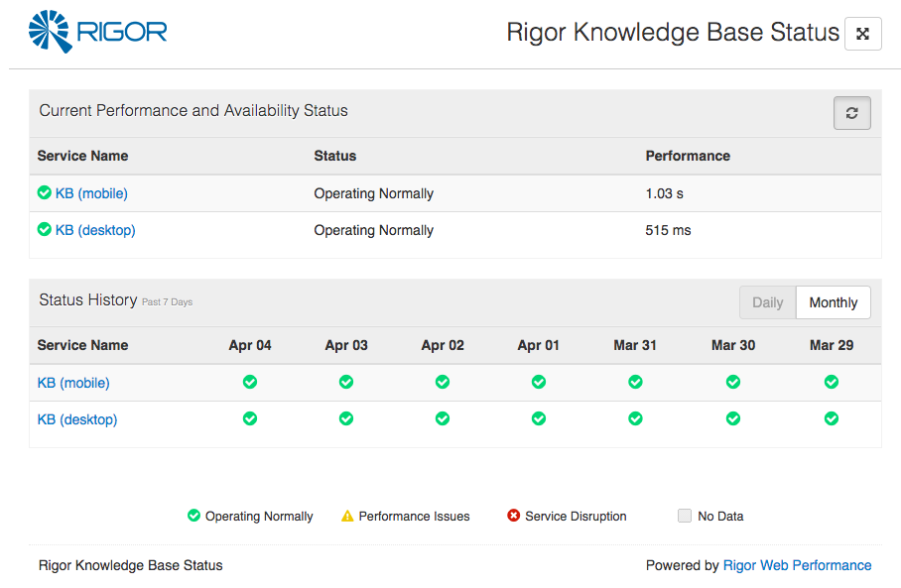The image size is (901, 588).
Task: Click KB (desktop) status icon for Apr 02
Action: (x=443, y=418)
